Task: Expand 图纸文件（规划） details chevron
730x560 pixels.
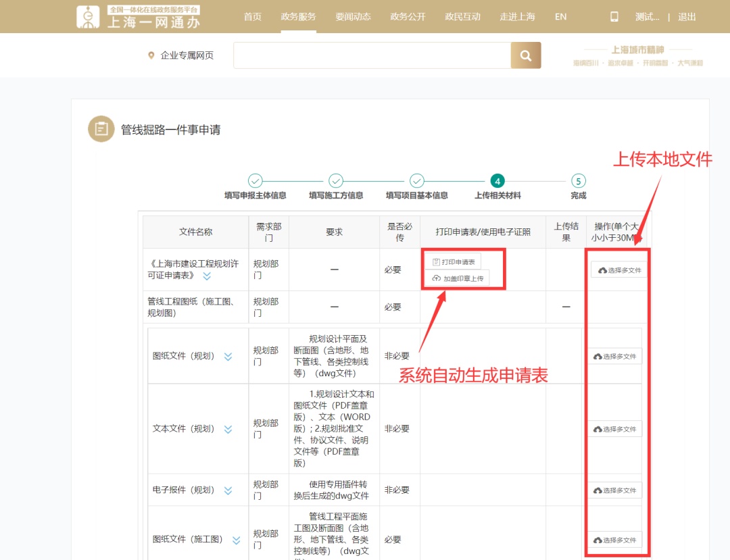Action: tap(228, 357)
